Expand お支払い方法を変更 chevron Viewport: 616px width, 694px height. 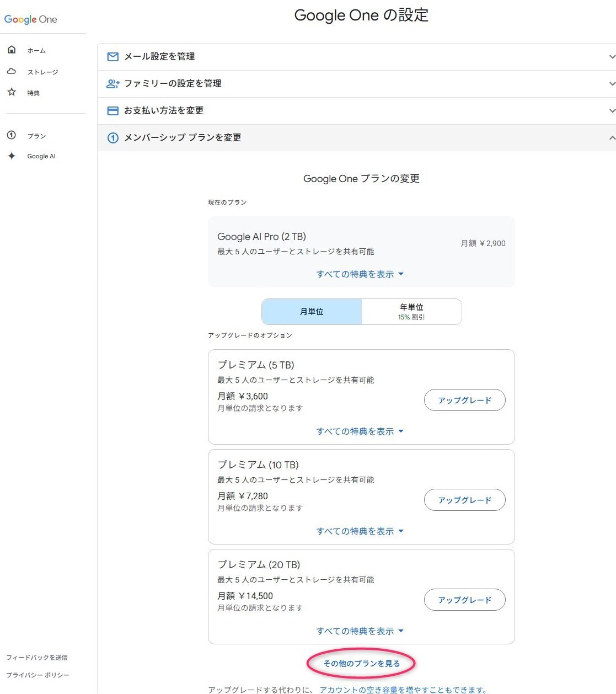tap(612, 111)
